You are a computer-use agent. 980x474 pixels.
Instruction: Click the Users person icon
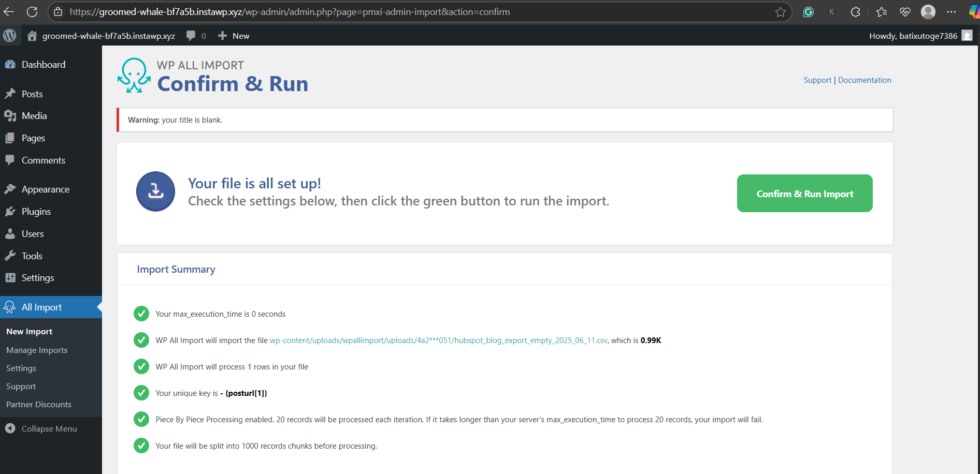pyautogui.click(x=10, y=233)
